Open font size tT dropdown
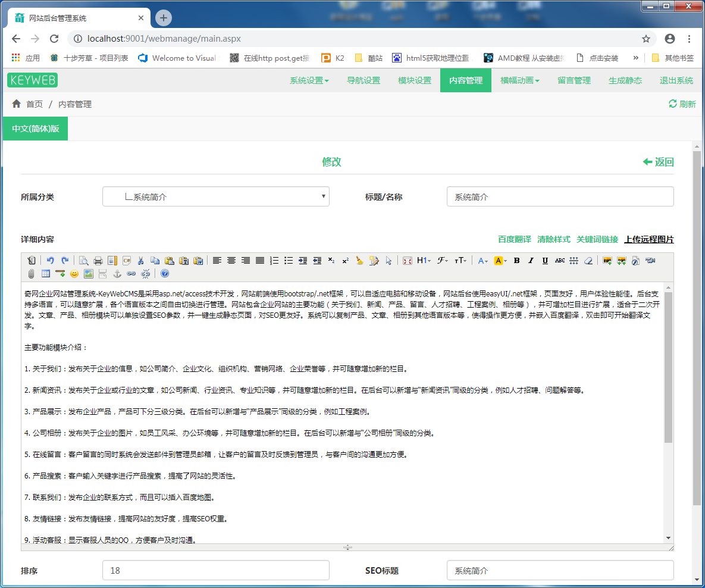Viewport: 705px width, 588px height. point(460,261)
